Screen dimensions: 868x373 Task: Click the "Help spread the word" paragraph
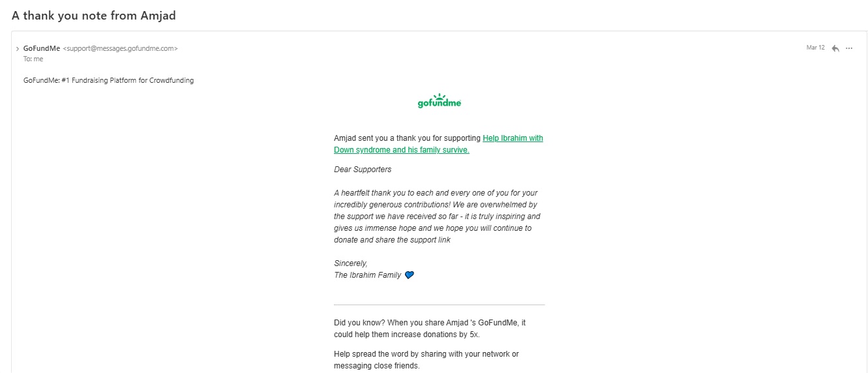427,360
